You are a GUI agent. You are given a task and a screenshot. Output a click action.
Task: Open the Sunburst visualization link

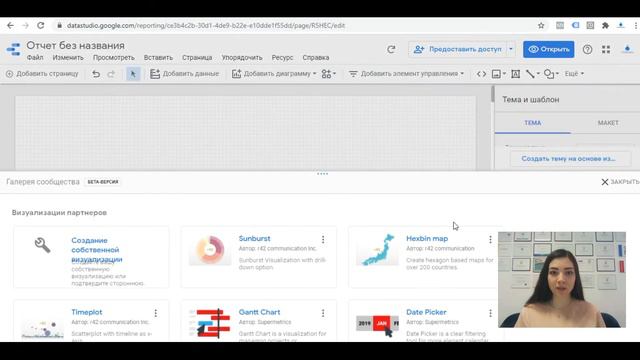coord(254,238)
